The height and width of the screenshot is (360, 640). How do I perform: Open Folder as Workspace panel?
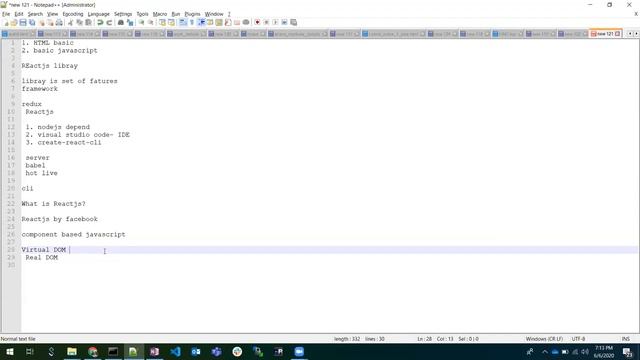(237, 22)
